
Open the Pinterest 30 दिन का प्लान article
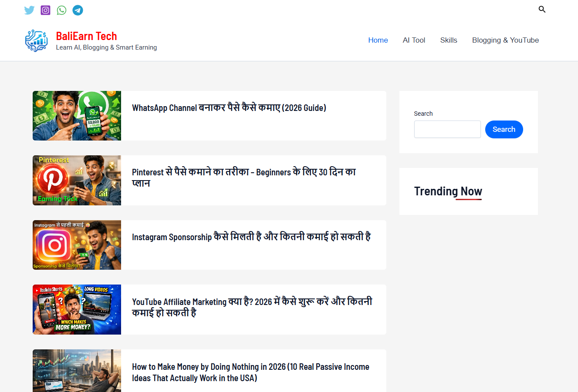pyautogui.click(x=244, y=178)
